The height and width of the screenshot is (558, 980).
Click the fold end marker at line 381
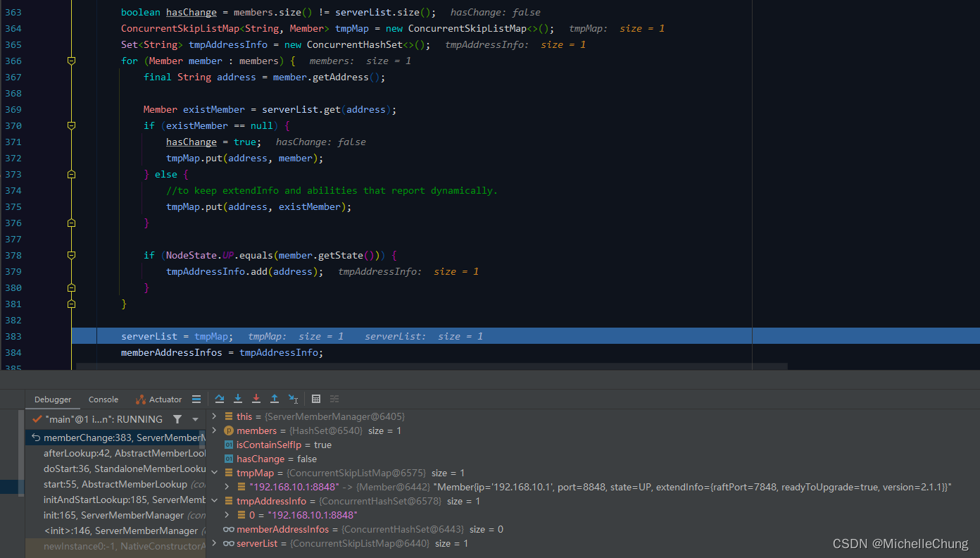click(x=71, y=304)
